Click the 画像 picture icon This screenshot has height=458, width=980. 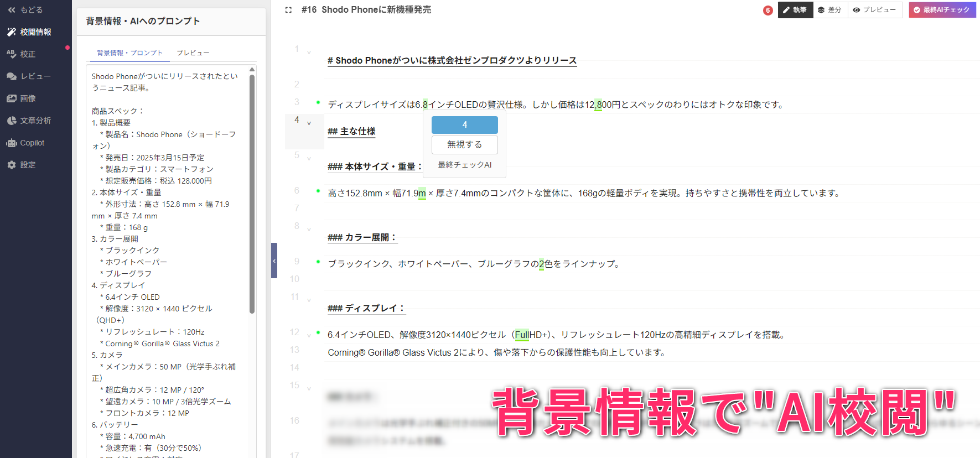pos(12,98)
